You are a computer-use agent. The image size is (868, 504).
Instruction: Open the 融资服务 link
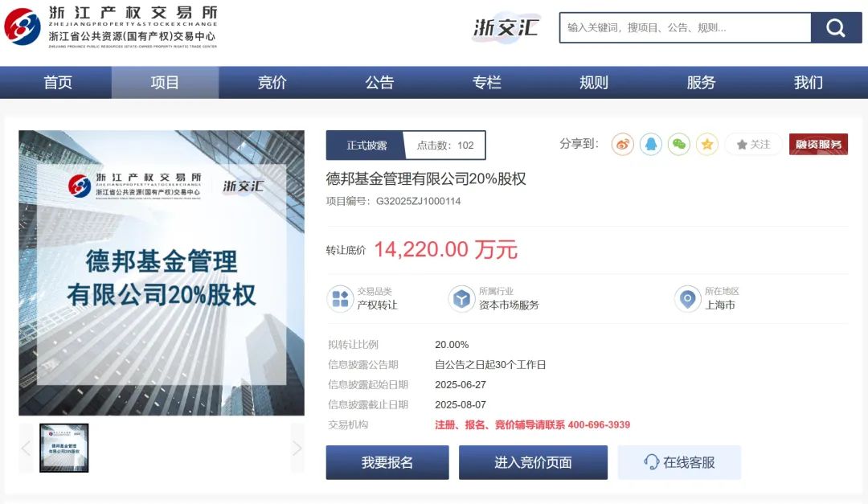(x=818, y=144)
